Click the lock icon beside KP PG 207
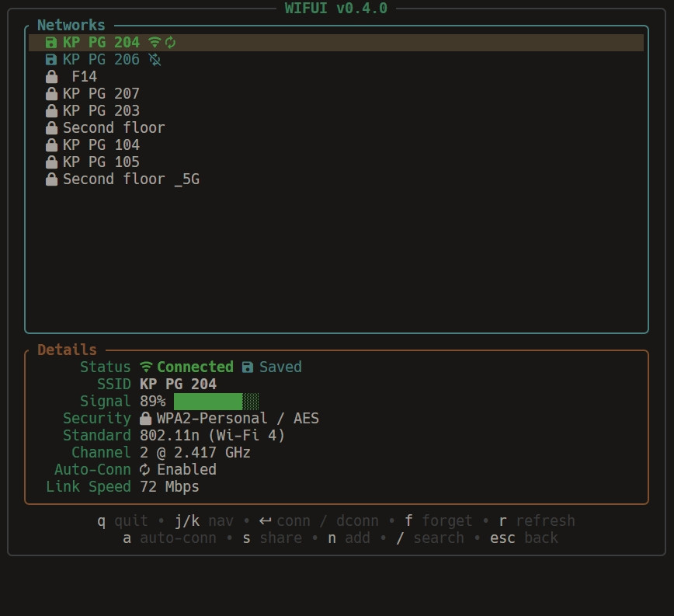The width and height of the screenshot is (674, 616). click(51, 94)
